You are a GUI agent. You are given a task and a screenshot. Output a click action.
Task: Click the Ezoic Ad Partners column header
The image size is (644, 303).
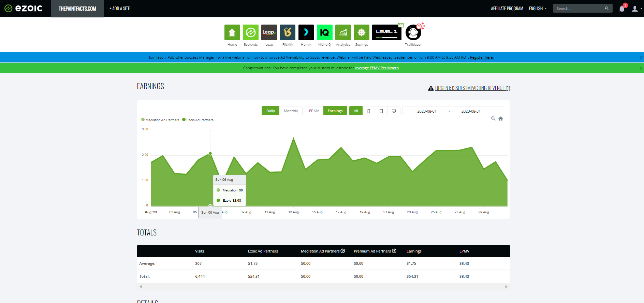263,251
